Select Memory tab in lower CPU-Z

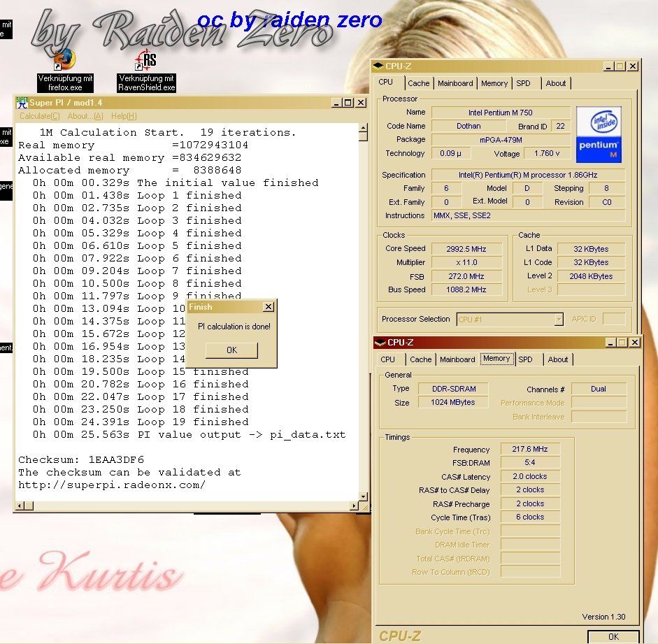(x=496, y=358)
